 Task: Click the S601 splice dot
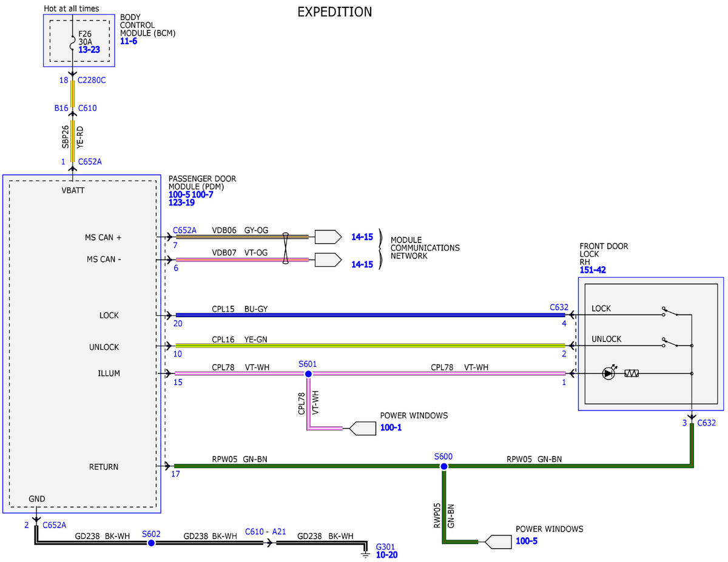click(x=308, y=374)
